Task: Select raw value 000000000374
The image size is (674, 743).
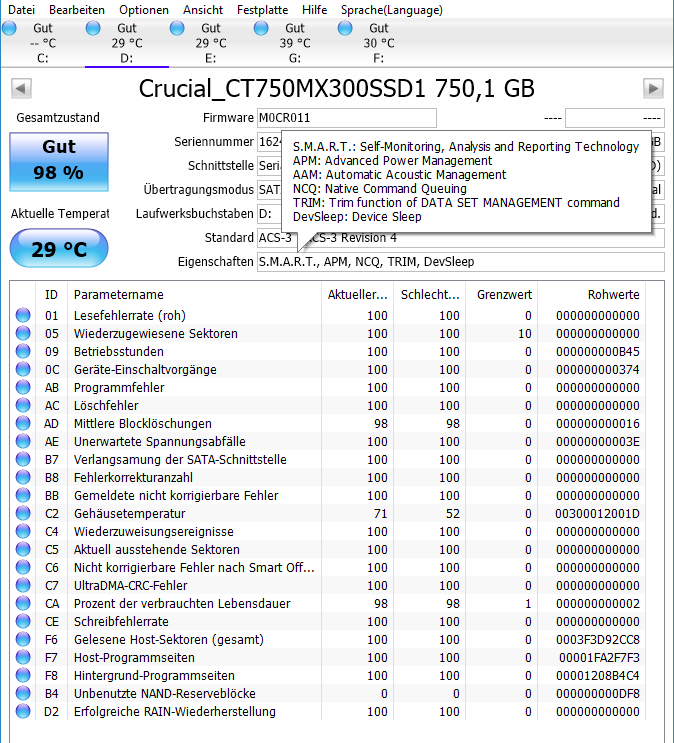Action: point(597,370)
